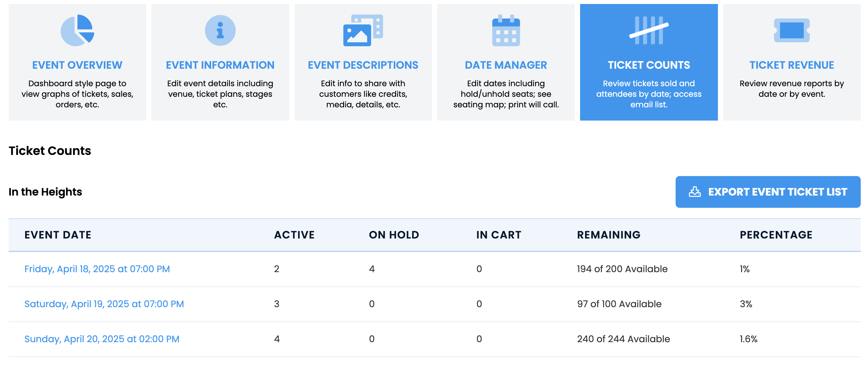Click the 'In the Heights' event title
The width and height of the screenshot is (868, 366).
[45, 192]
